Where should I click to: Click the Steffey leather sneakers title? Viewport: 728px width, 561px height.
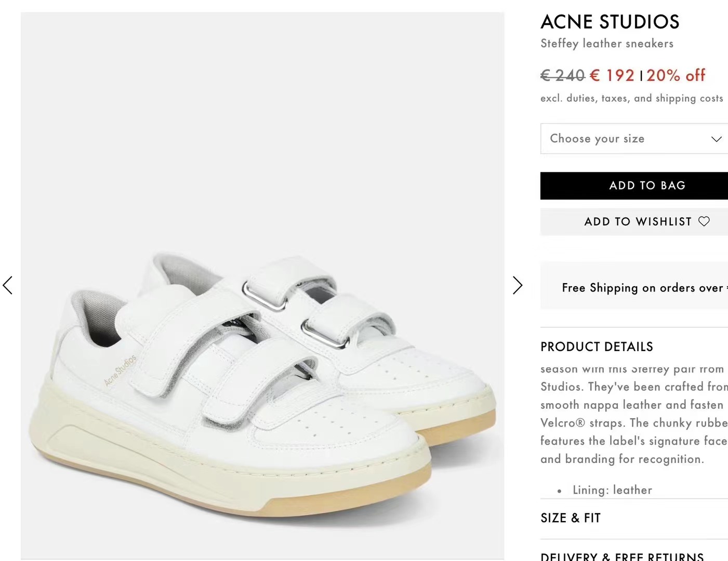[x=607, y=44]
